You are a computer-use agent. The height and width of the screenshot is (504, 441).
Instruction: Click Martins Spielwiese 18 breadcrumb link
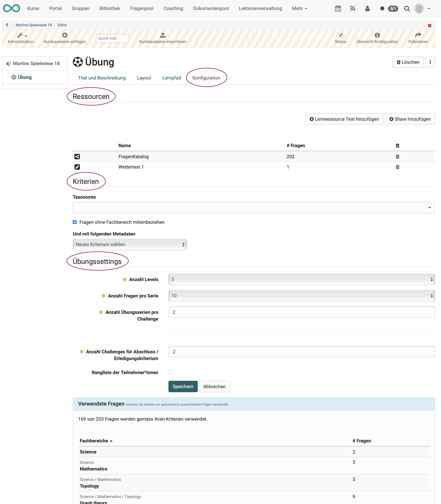pos(34,25)
